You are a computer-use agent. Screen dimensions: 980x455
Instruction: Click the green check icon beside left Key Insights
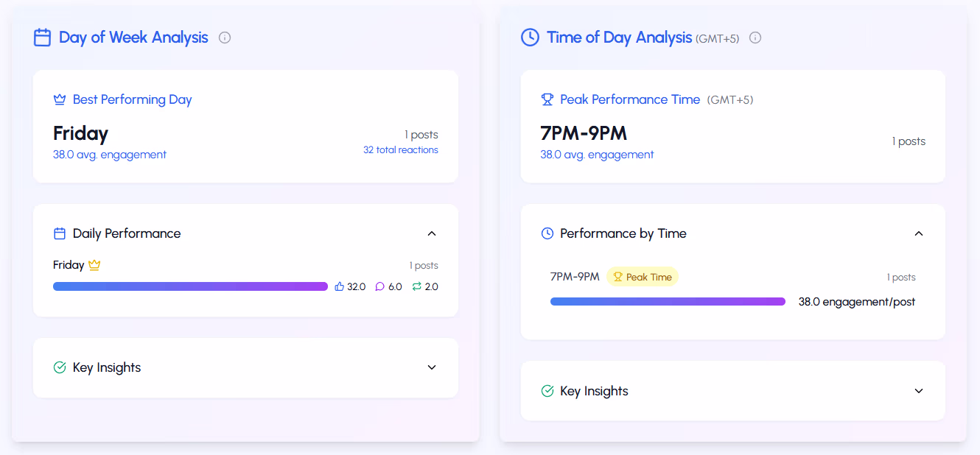[59, 367]
